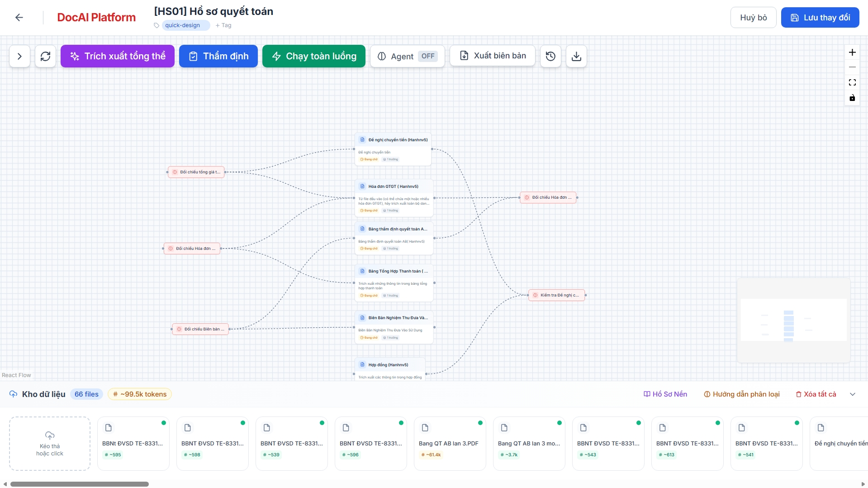The image size is (868, 488).
Task: Expand the left sidebar panel
Action: point(19,56)
